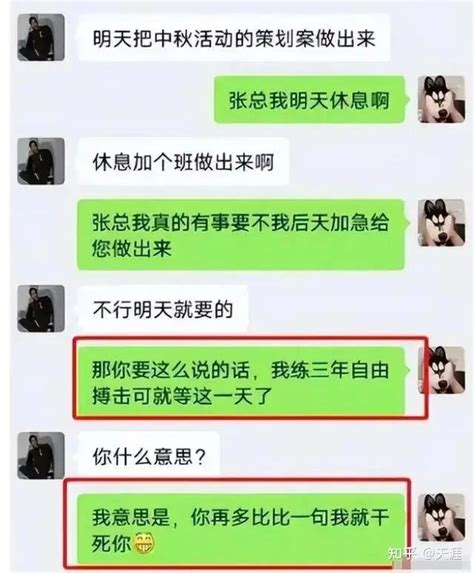Click the @天涯 username watermark
This screenshot has width=474, height=573.
pyautogui.click(x=442, y=553)
